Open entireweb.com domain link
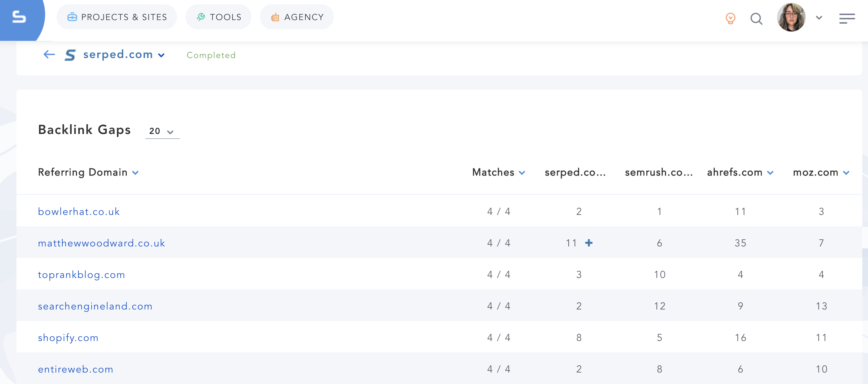This screenshot has height=384, width=868. point(76,369)
